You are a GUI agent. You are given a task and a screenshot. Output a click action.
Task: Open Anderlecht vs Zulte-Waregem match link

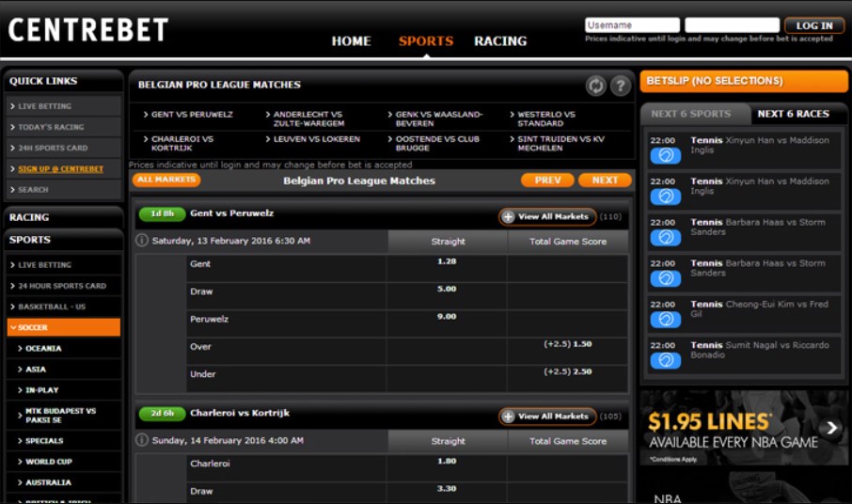click(x=308, y=118)
